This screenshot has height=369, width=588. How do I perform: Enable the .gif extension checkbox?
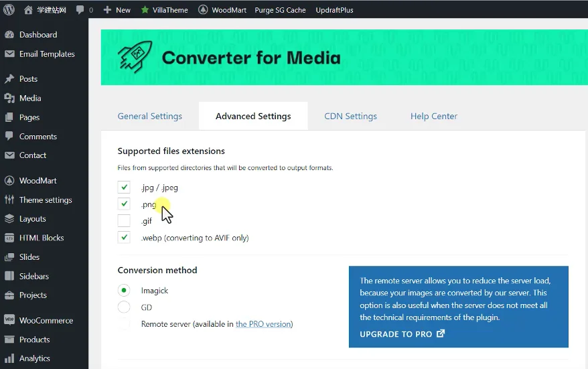click(x=124, y=220)
